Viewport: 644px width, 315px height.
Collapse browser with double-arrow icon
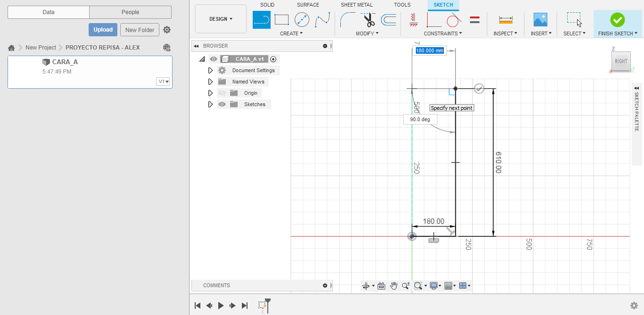[x=196, y=46]
